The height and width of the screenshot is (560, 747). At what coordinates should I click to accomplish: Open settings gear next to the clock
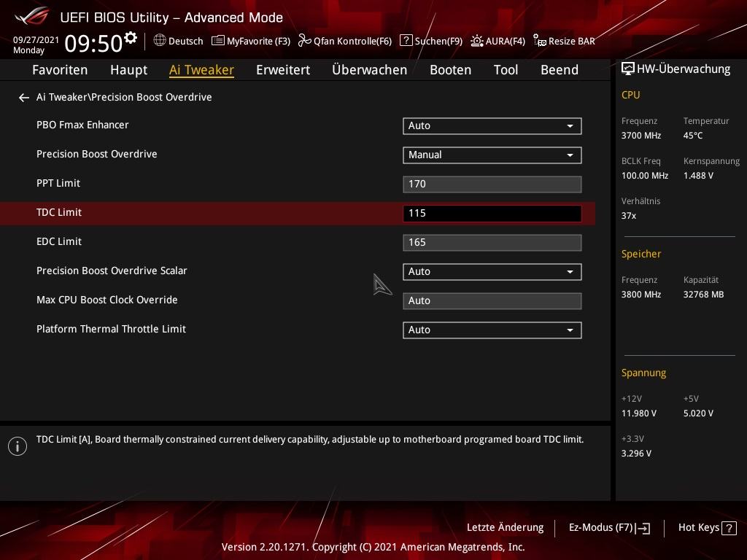(131, 37)
